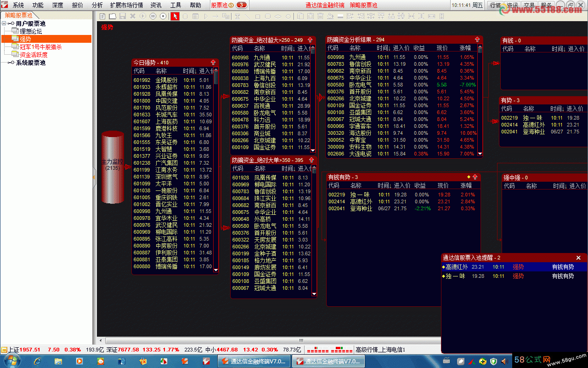Open the 分析 menu
This screenshot has height=368, width=588.
click(x=97, y=5)
